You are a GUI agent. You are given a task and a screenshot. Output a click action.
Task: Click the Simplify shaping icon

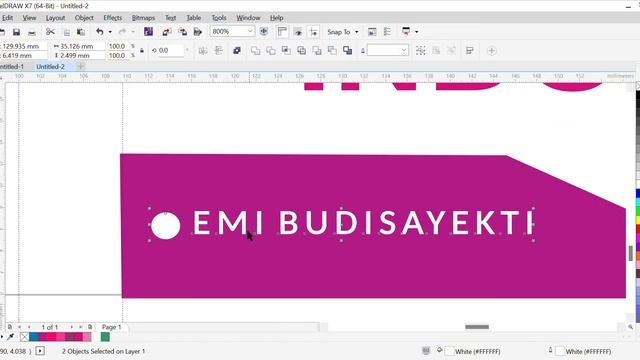302,51
